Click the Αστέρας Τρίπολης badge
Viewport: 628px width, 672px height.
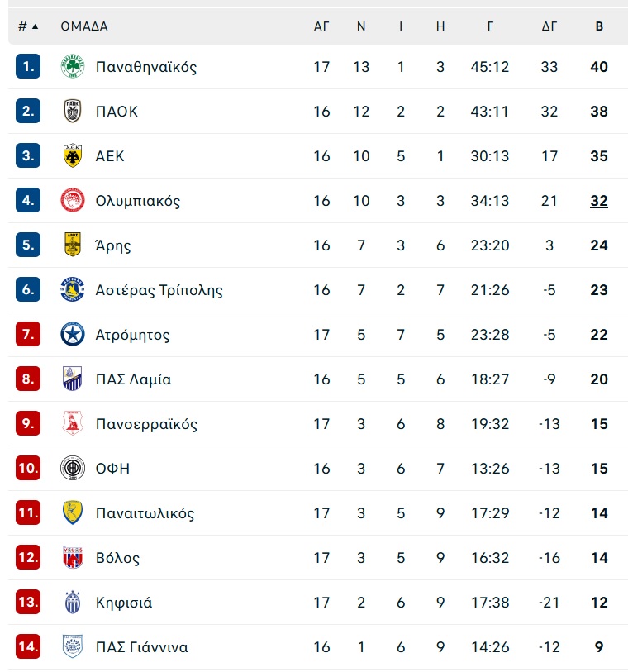pos(73,289)
